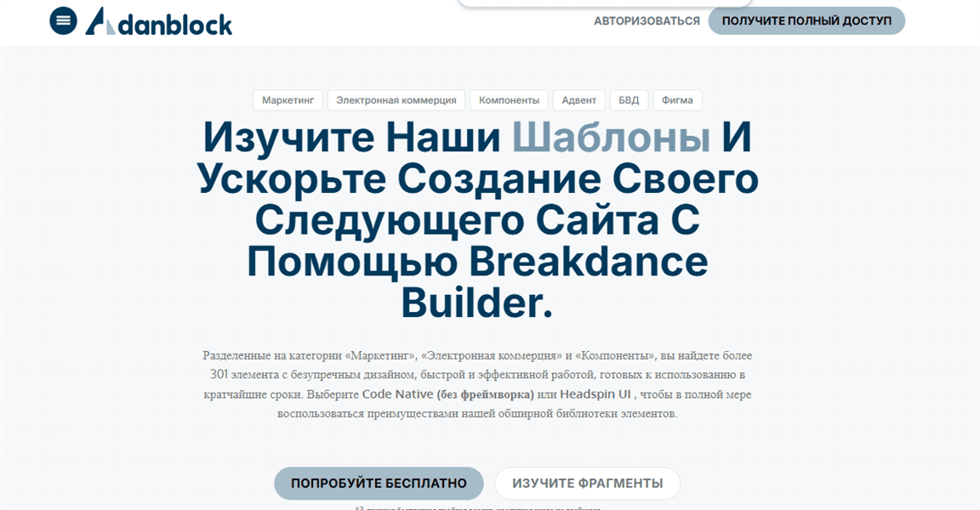Viewport: 980px width, 510px height.
Task: Select the Электронная коммерция tag
Action: (x=396, y=100)
